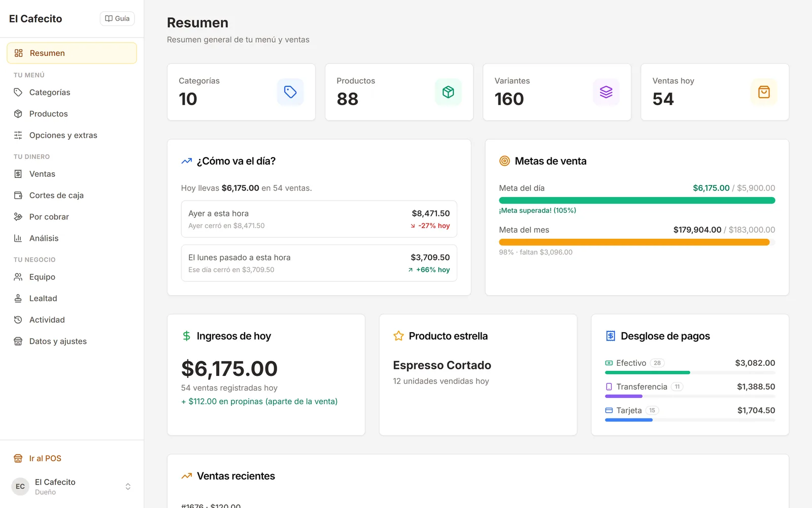This screenshot has height=508, width=812.
Task: Open the Guía help button
Action: 117,18
